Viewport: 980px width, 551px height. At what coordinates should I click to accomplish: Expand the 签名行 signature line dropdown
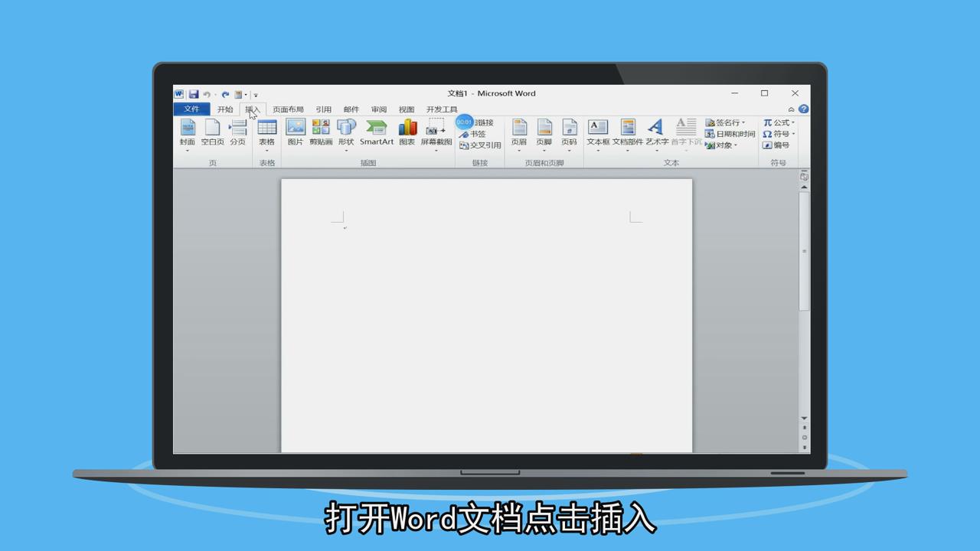(x=743, y=123)
